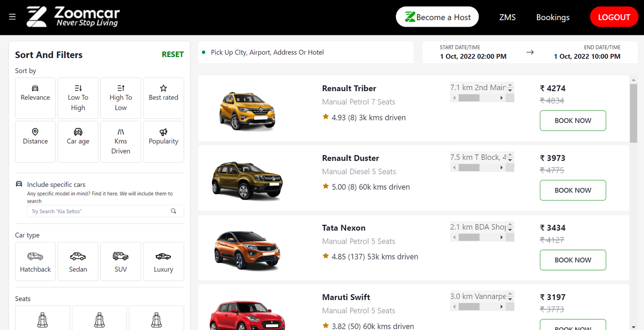Click the ₹ 3197 price

click(x=553, y=297)
